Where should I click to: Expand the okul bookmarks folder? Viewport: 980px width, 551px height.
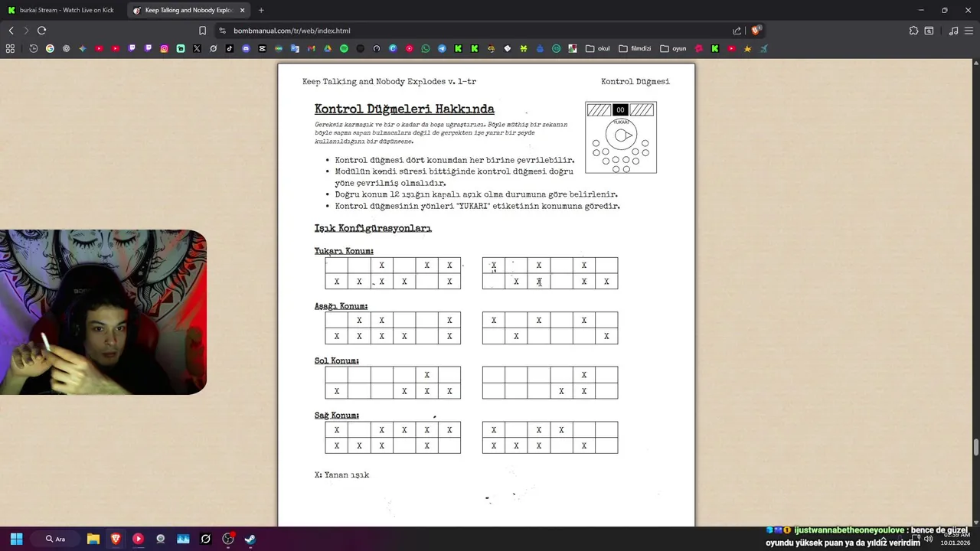(x=598, y=48)
